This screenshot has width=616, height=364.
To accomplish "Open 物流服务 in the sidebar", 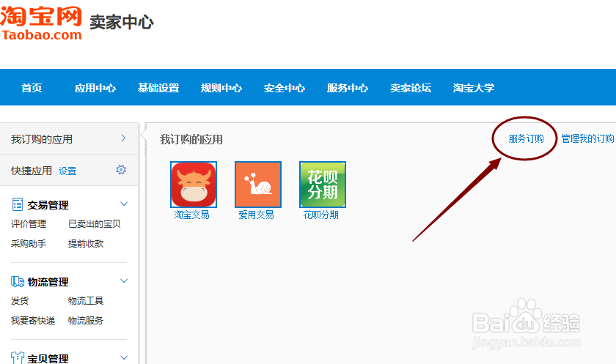I will point(86,321).
